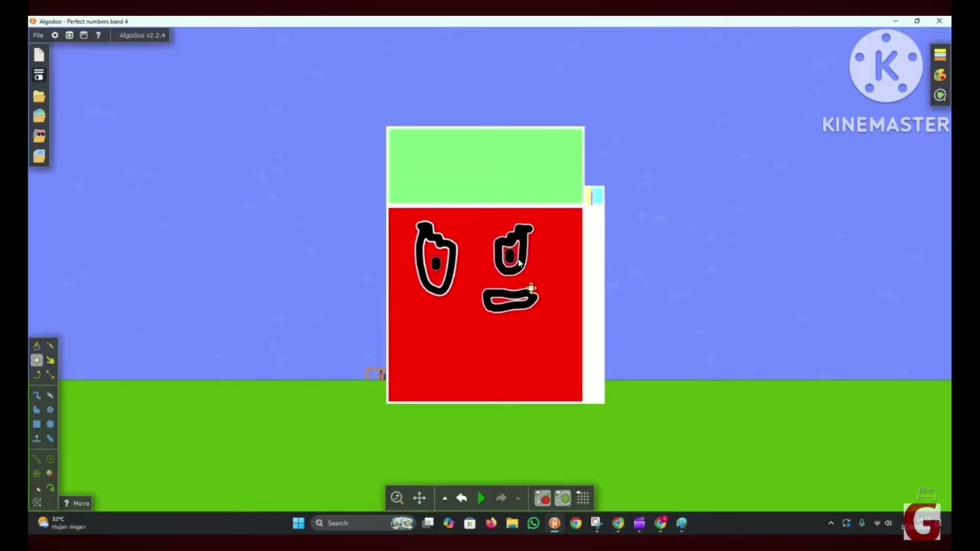
Task: Open the play-mode menu icon
Action: click(69, 35)
